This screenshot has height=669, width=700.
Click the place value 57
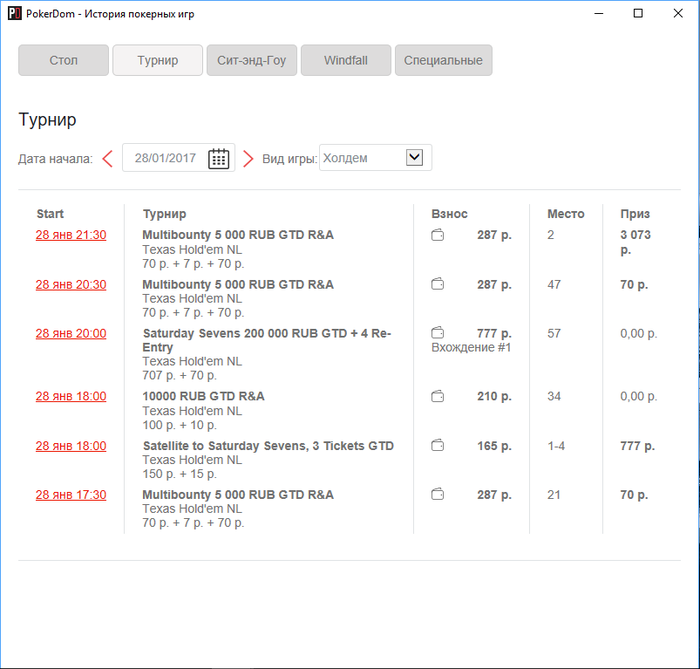(x=554, y=333)
